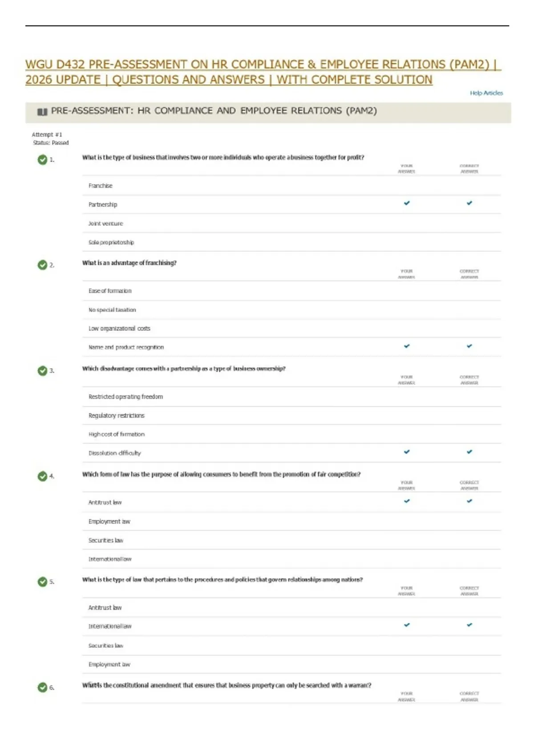Open the Help Articles link
Image resolution: width=534 pixels, height=756 pixels.
(486, 93)
